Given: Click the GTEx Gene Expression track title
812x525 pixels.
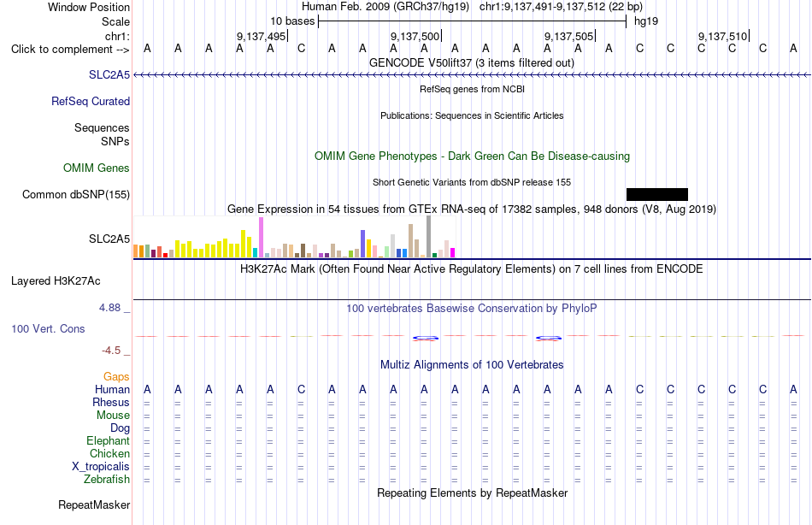Looking at the screenshot, I should (472, 209).
